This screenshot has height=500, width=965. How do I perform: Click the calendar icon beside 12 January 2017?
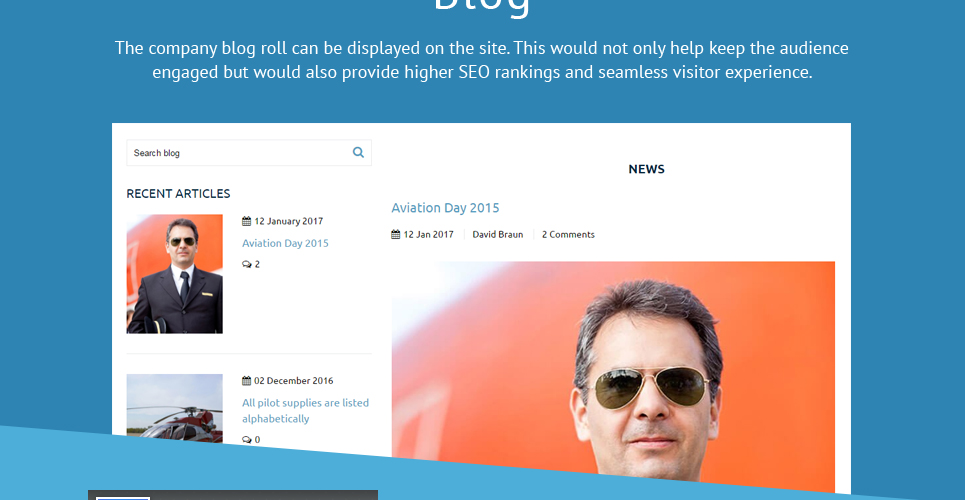[x=246, y=221]
